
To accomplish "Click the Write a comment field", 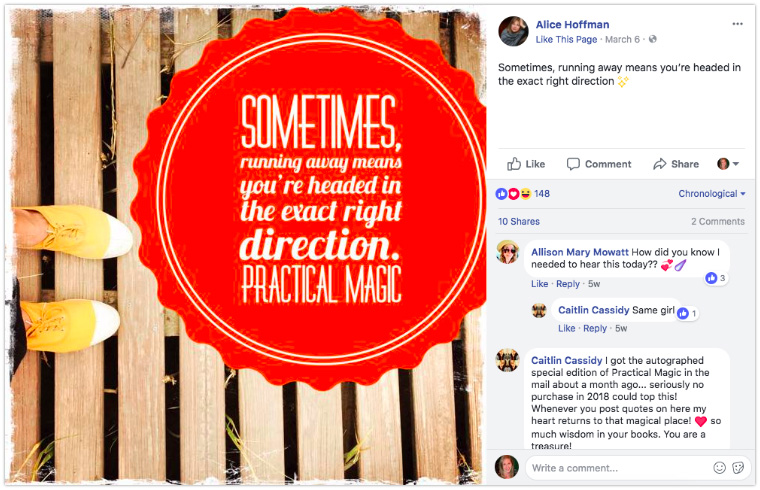I will click(x=618, y=468).
